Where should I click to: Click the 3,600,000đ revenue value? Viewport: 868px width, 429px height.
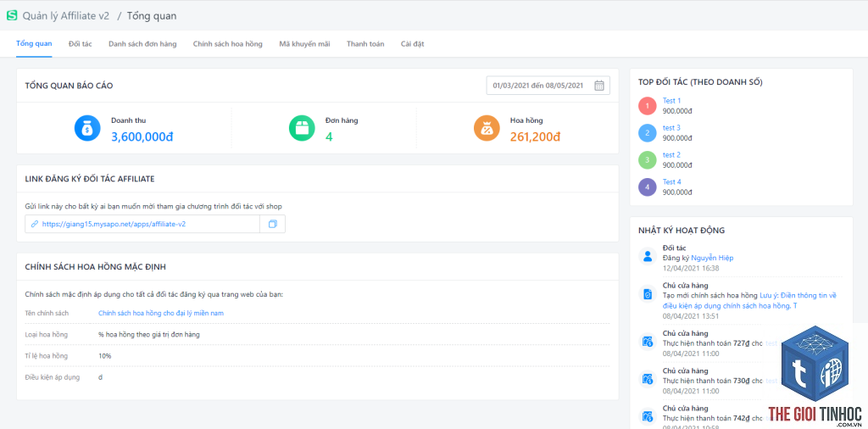(x=142, y=136)
